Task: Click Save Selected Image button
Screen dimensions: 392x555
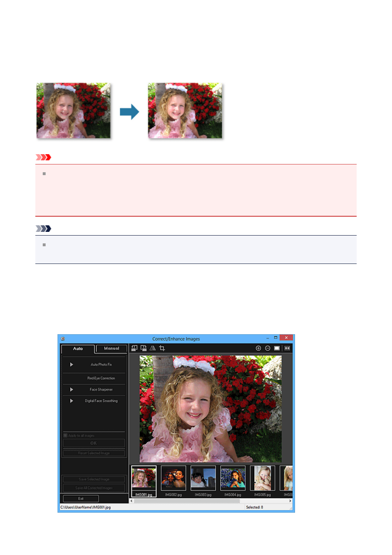Action: point(94,479)
